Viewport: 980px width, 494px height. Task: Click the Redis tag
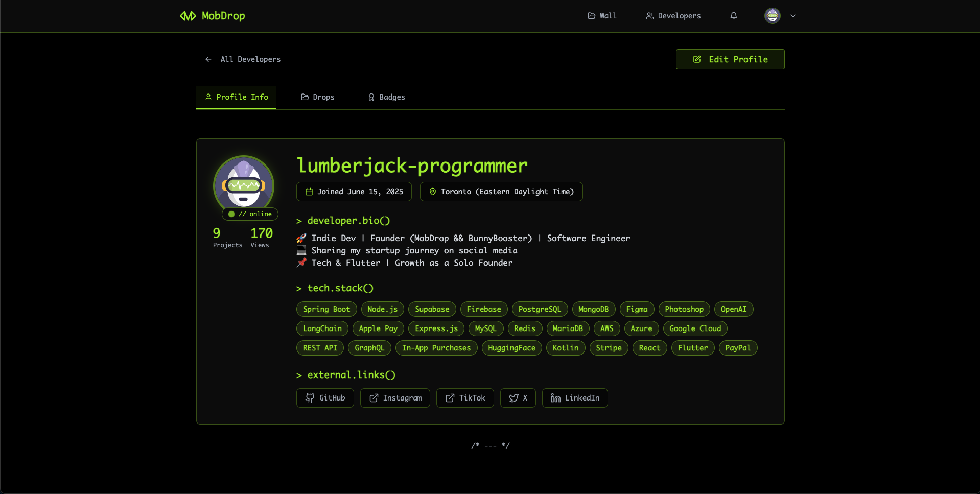[x=525, y=328]
